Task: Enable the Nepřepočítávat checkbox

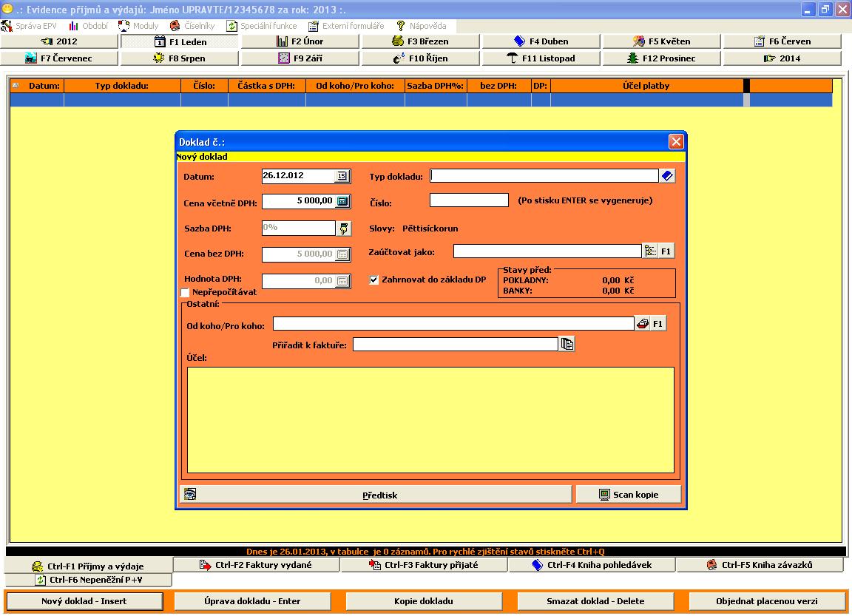Action: coord(185,292)
